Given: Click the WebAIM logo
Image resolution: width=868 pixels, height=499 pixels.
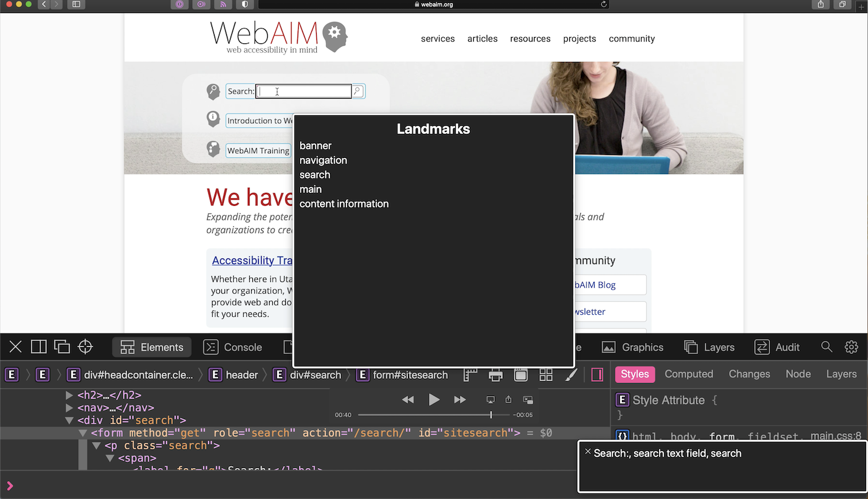Looking at the screenshot, I should [278, 37].
